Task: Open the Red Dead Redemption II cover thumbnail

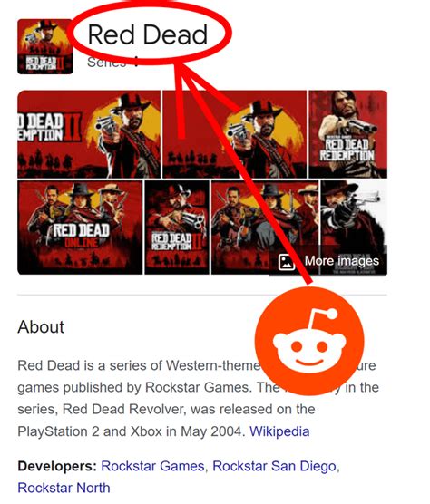Action: 45,46
